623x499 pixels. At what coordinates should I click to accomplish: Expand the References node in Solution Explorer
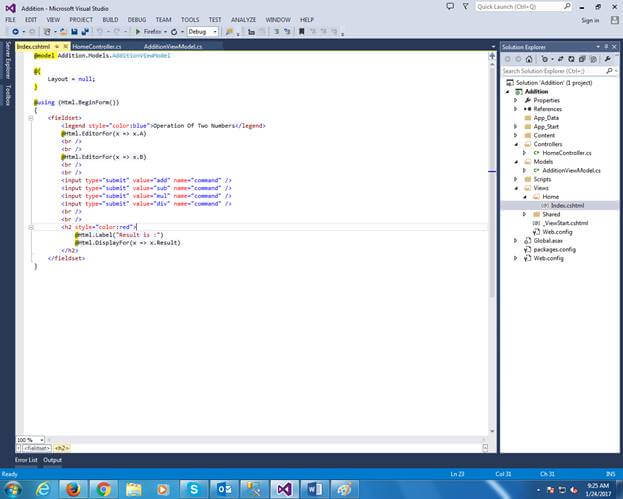tap(516, 109)
